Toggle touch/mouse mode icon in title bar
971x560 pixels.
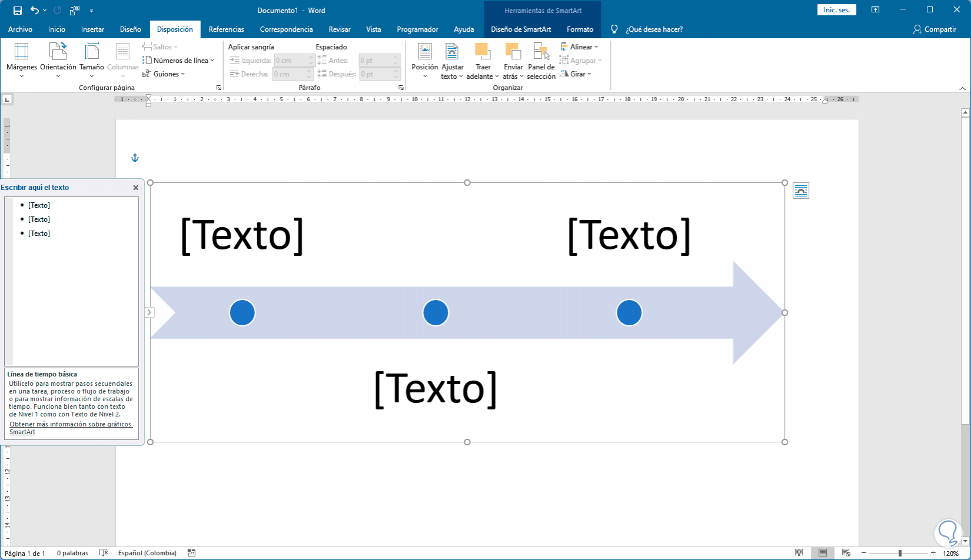[x=75, y=11]
